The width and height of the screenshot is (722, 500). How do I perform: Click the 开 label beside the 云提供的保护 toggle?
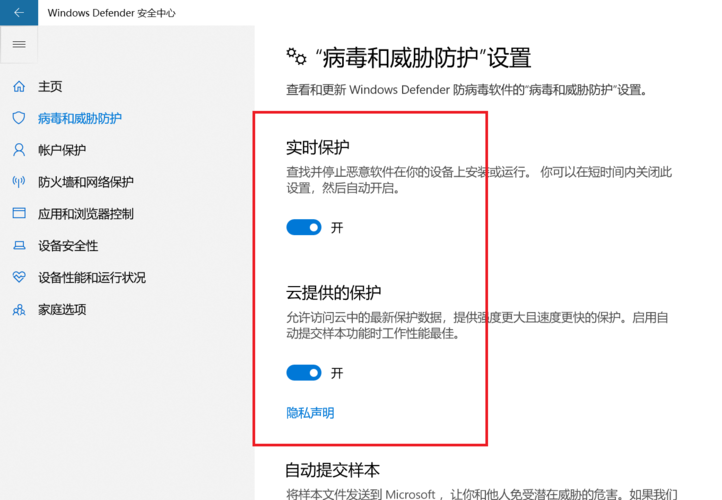[x=337, y=373]
